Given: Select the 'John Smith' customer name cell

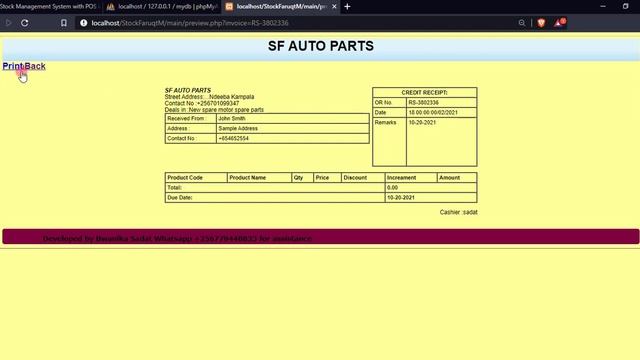Looking at the screenshot, I should (x=293, y=118).
